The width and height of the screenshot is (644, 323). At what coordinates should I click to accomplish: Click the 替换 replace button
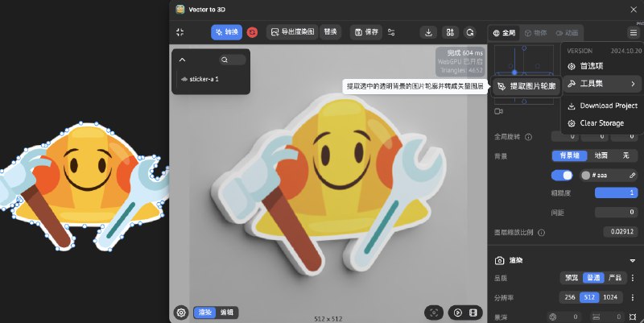(331, 32)
